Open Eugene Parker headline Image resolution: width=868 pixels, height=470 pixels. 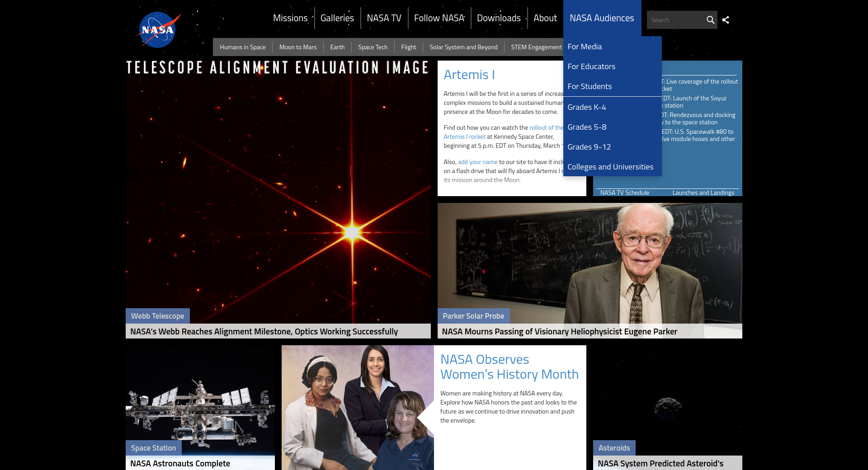coord(559,331)
